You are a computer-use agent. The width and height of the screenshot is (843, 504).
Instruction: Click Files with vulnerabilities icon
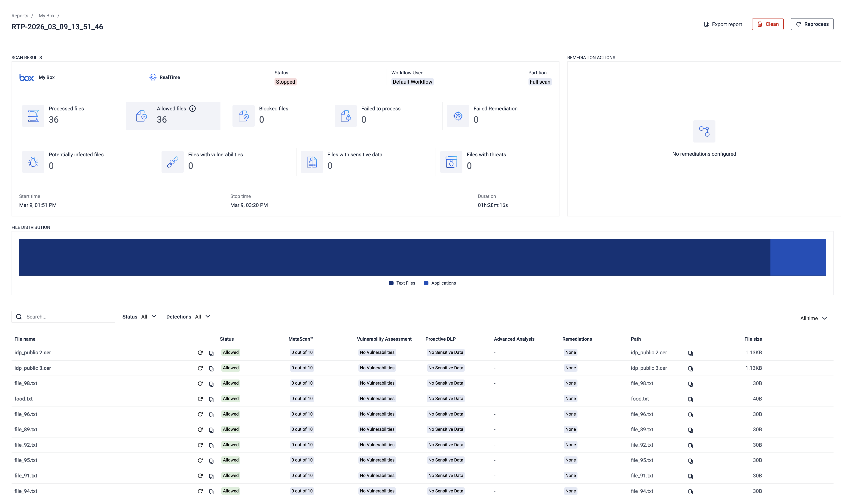click(172, 162)
